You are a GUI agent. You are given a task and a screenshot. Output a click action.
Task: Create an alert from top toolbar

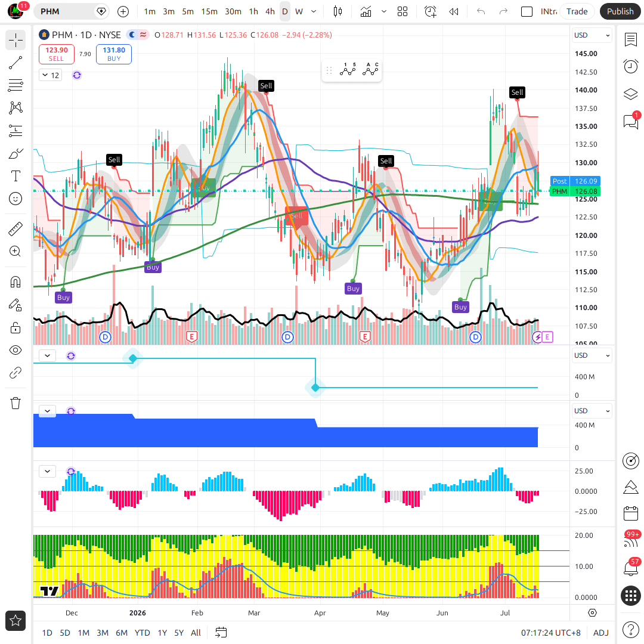click(430, 11)
